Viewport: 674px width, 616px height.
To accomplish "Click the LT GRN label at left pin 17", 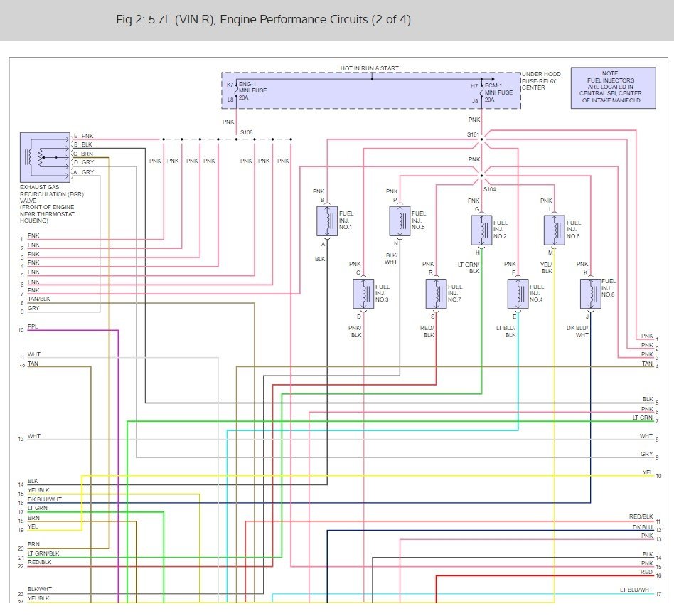I will tap(38, 509).
